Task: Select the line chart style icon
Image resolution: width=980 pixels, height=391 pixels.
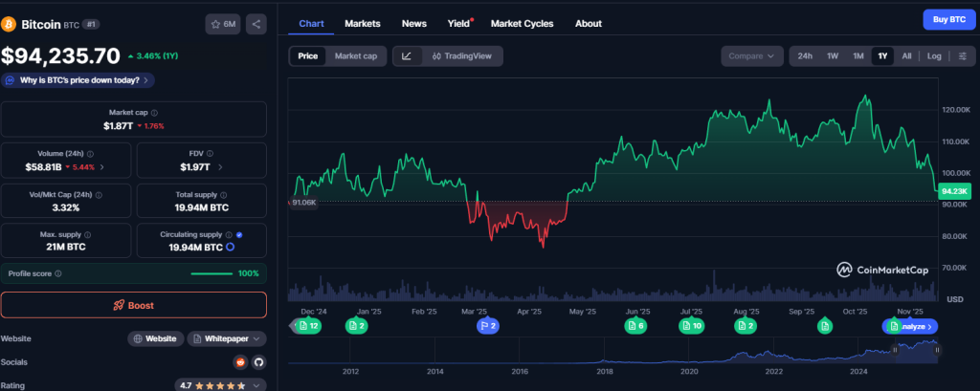Action: (407, 56)
